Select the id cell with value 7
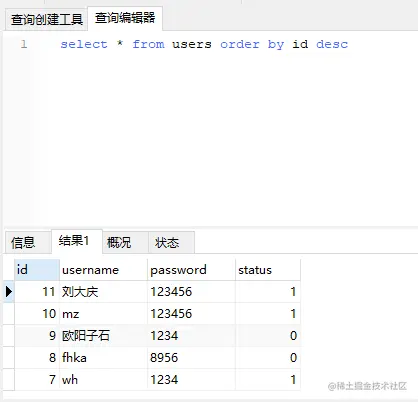 coord(37,379)
